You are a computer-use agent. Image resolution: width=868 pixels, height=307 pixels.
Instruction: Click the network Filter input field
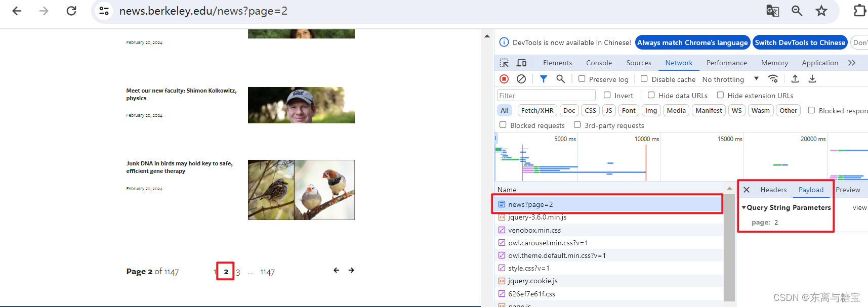click(x=546, y=95)
